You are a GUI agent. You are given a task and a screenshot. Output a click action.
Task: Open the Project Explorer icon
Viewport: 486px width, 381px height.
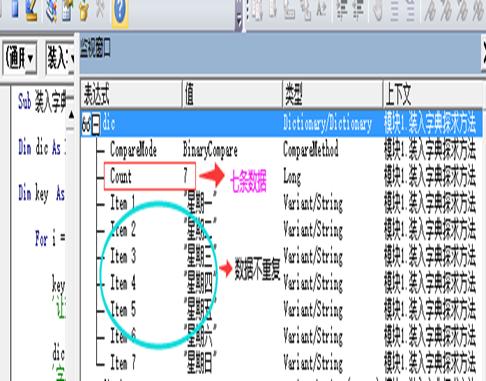click(x=51, y=10)
